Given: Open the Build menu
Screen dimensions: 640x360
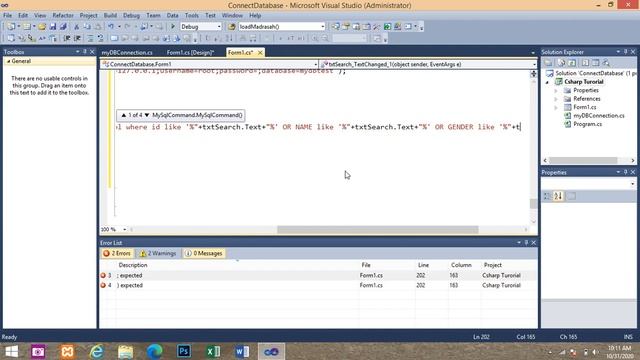Looking at the screenshot, I should tap(110, 16).
